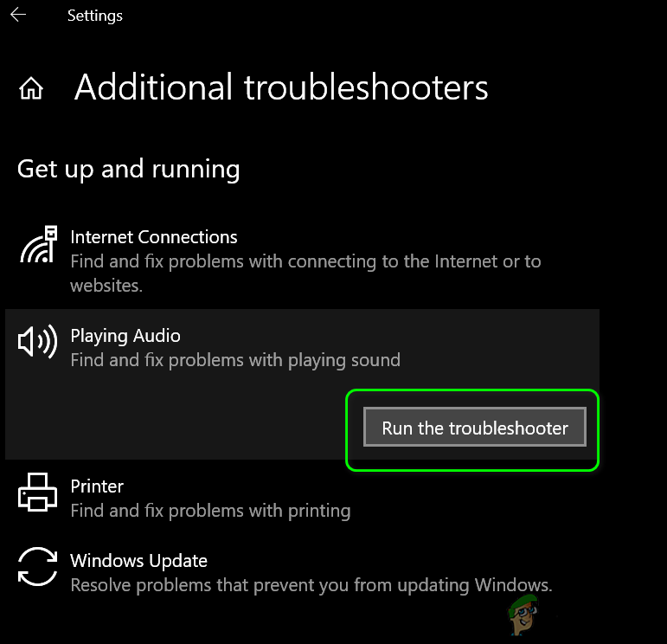Select the Internet Connections network icon
Viewport: 667px width, 644px height.
pos(38,245)
